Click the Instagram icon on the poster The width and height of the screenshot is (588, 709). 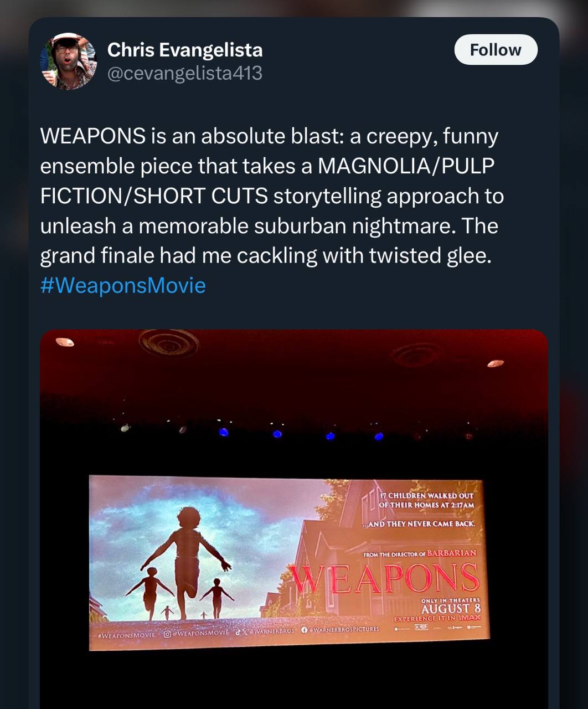pyautogui.click(x=167, y=634)
